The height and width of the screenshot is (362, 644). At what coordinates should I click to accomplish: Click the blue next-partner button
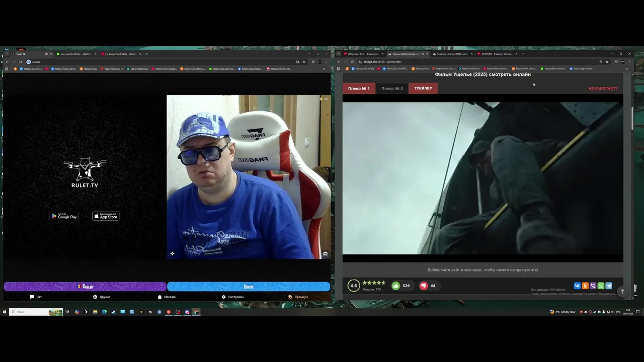coord(249,287)
